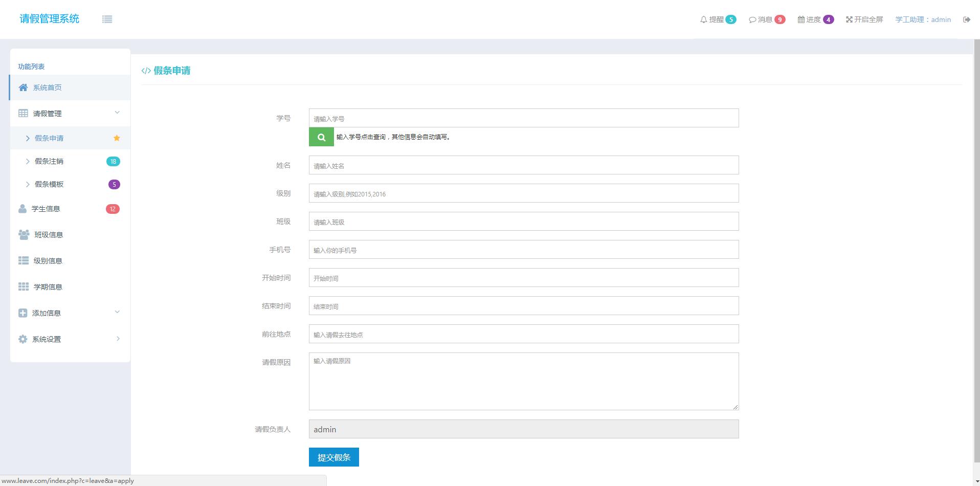Expand the 添加信息 chevron
The width and height of the screenshot is (980, 486).
[x=117, y=312]
